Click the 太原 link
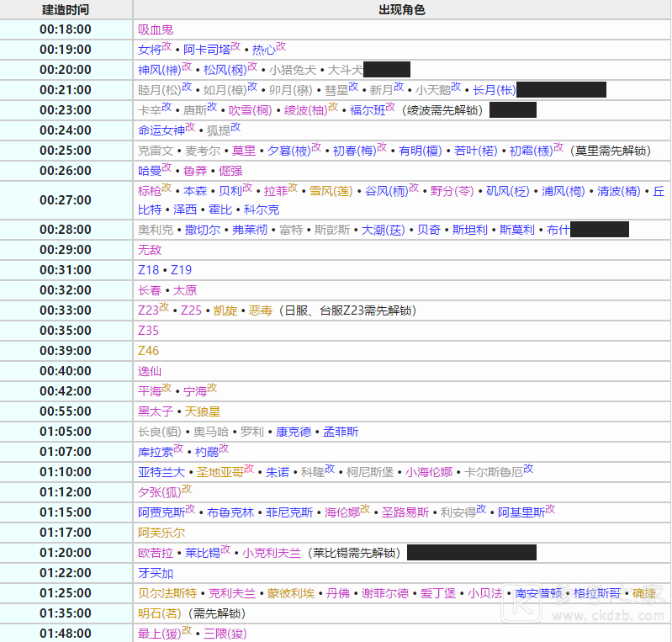This screenshot has width=672, height=642. click(x=185, y=290)
